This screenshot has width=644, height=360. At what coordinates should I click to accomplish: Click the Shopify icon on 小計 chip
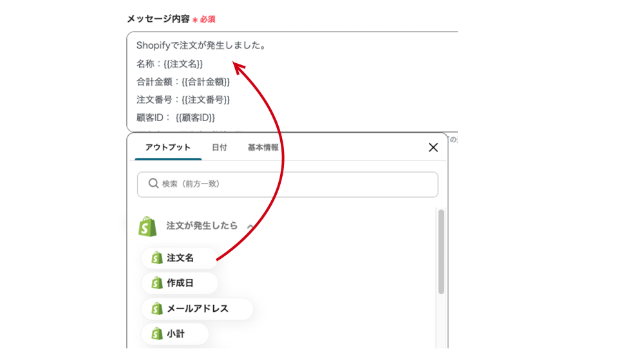coord(157,334)
